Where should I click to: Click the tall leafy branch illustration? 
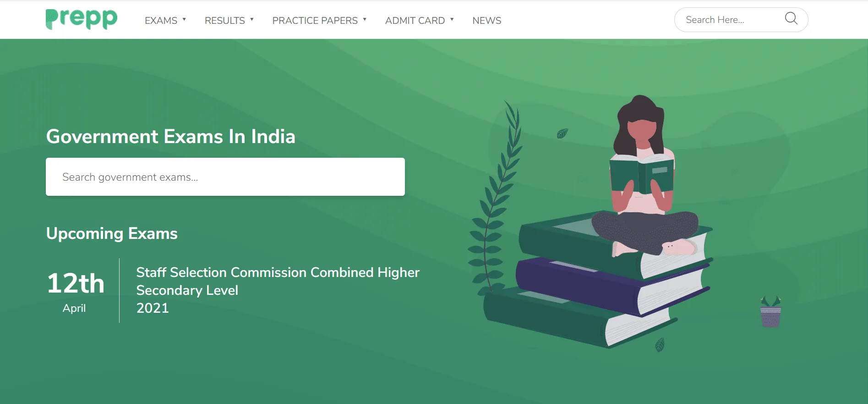tap(494, 197)
